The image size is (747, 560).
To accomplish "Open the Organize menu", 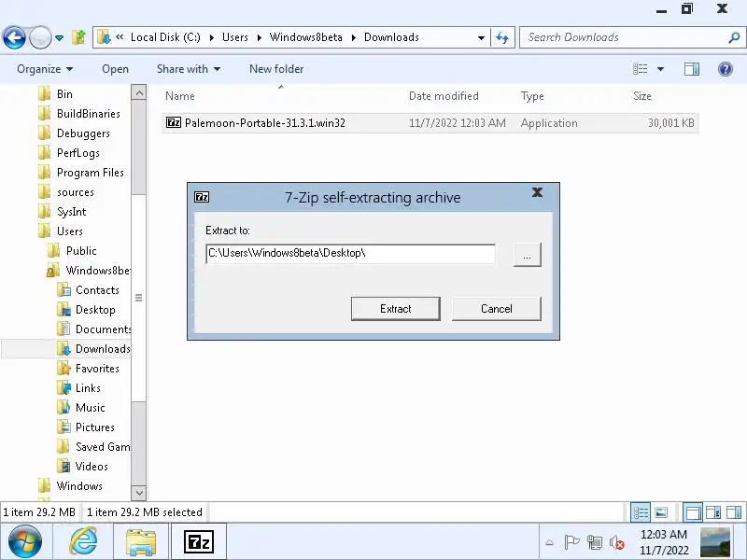I will point(45,69).
